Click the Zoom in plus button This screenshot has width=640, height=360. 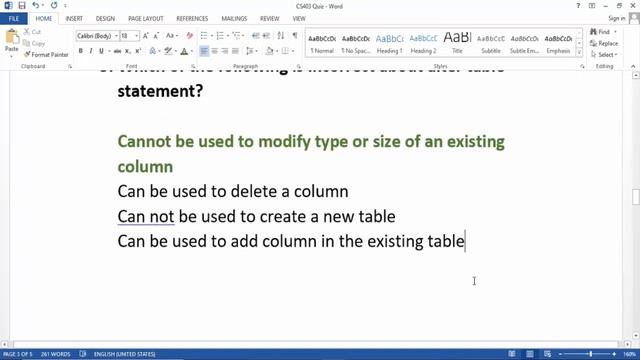point(614,354)
